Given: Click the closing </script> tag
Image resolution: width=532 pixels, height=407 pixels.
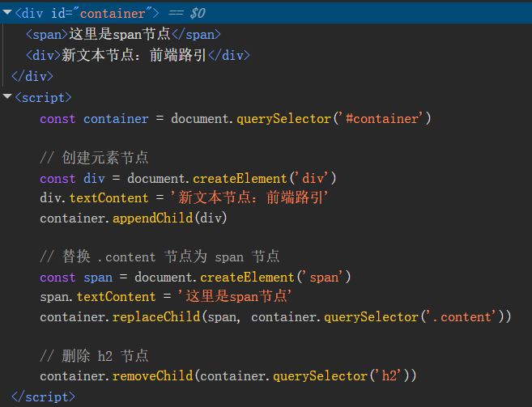Looking at the screenshot, I should [45, 396].
